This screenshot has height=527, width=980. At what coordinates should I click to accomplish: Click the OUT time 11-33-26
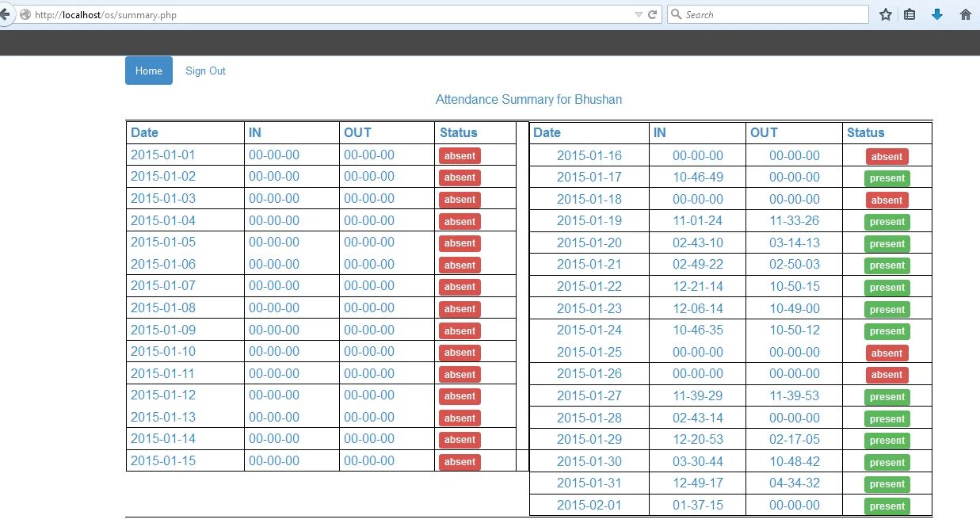[795, 221]
